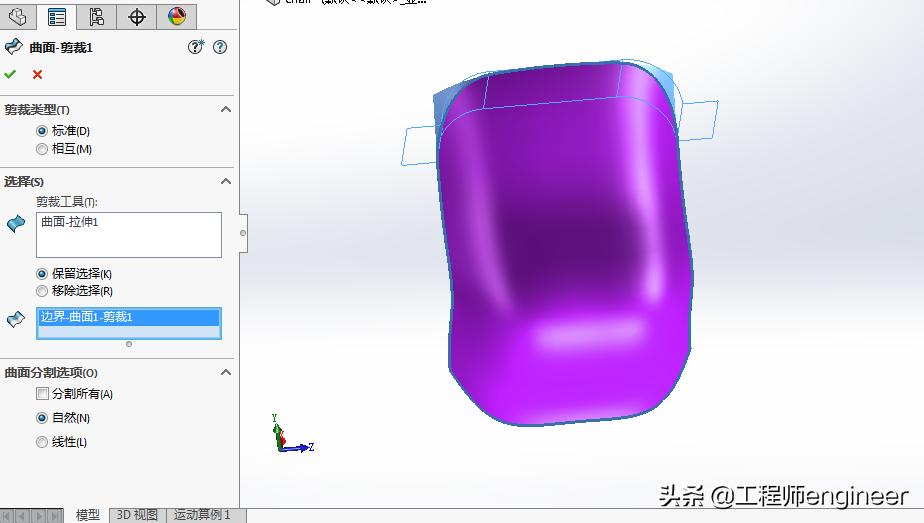Enable Split all (分割所有) checkbox
Screen dimensions: 924x523
42,393
